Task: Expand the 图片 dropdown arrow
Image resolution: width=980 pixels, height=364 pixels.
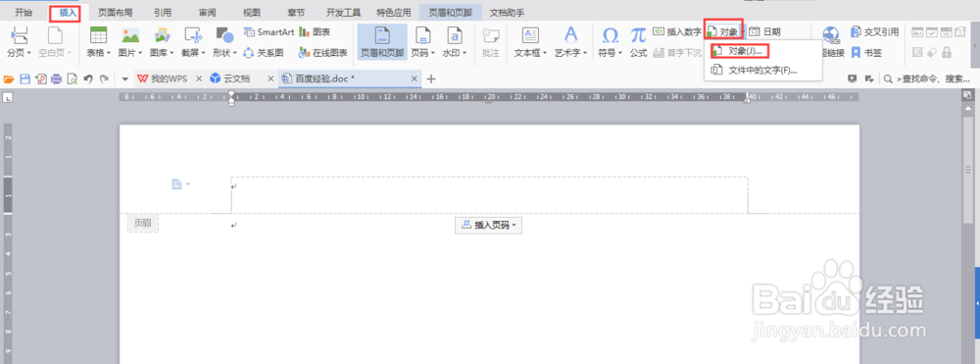Action: [x=140, y=53]
